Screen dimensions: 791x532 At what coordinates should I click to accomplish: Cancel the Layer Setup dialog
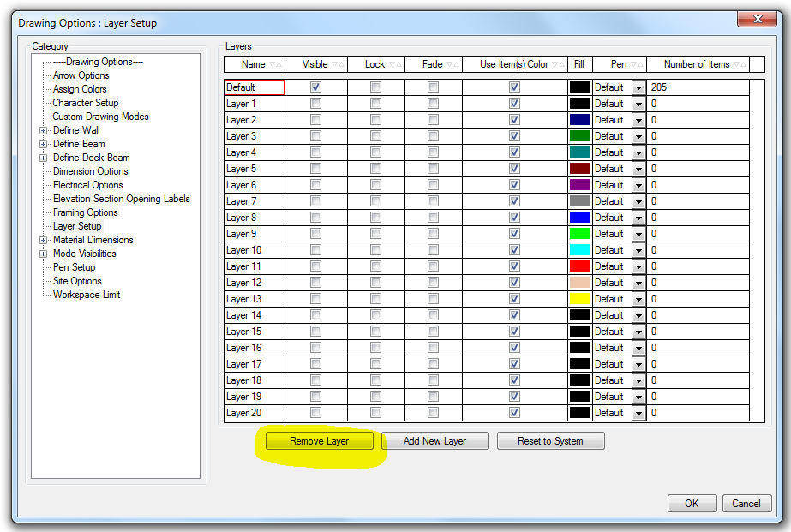click(x=746, y=504)
